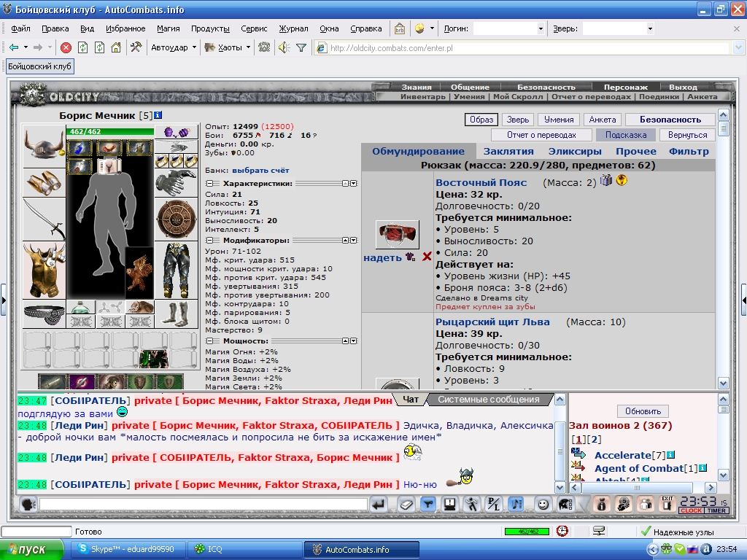
Task: Open the Back button history dropdown arrow
Action: [26, 47]
